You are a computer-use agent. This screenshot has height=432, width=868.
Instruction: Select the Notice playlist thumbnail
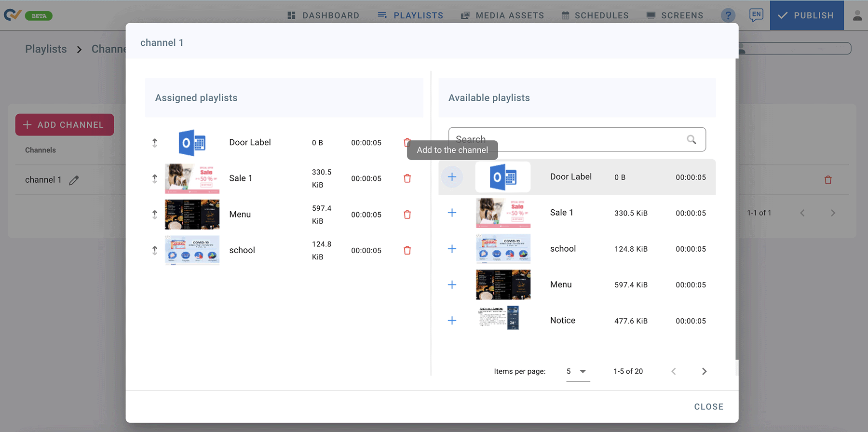[503, 318]
